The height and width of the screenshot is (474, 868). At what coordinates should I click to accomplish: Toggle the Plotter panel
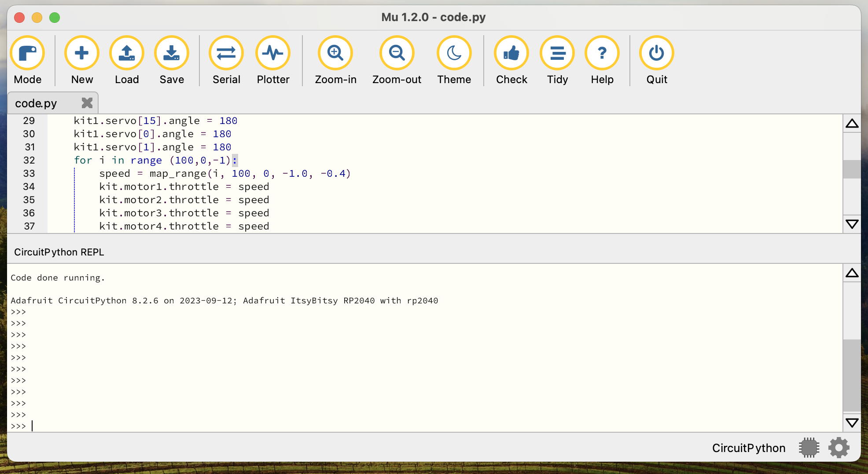[273, 54]
